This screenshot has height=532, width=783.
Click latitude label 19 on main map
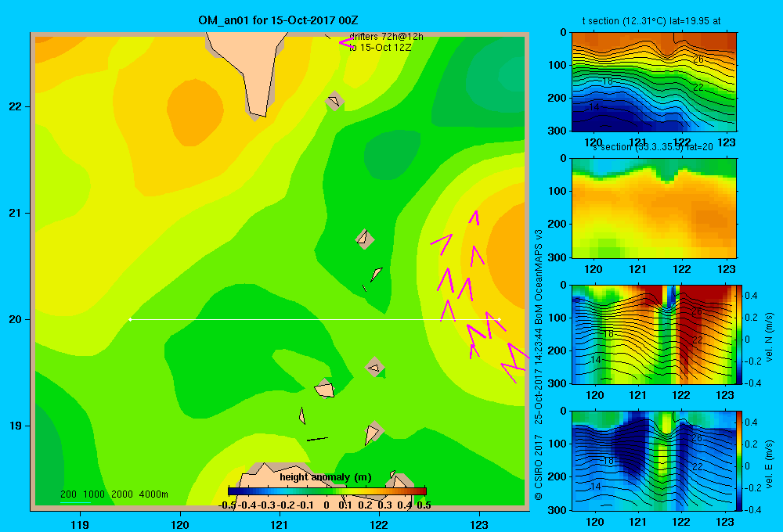[x=16, y=426]
